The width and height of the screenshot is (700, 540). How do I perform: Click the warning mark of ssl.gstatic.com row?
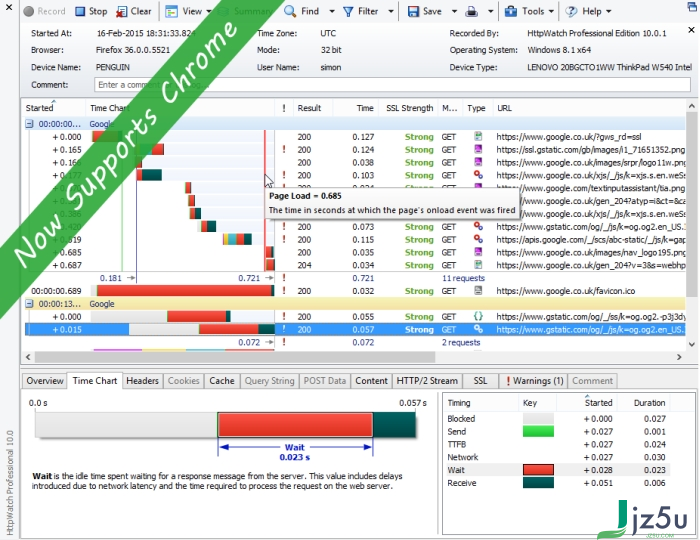coord(284,150)
